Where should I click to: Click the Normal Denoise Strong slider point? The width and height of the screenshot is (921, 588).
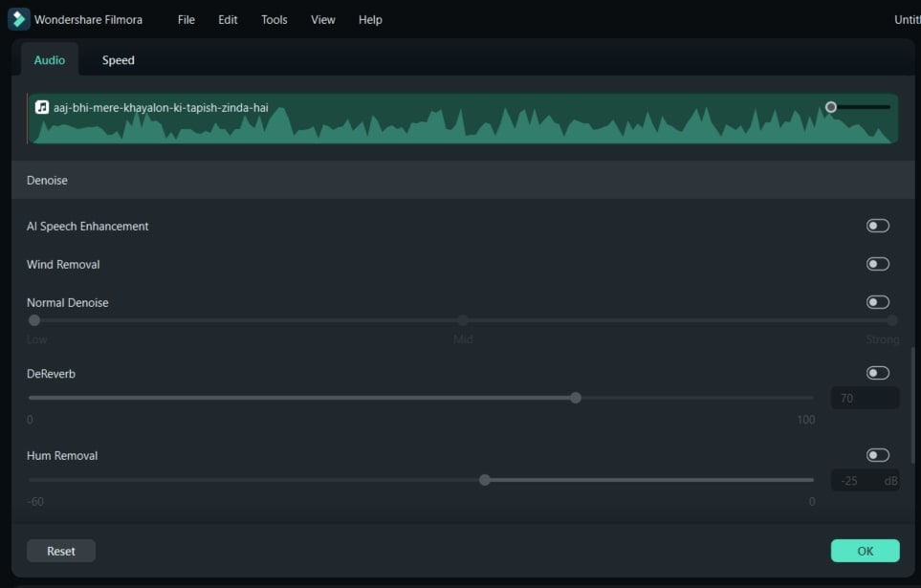892,320
